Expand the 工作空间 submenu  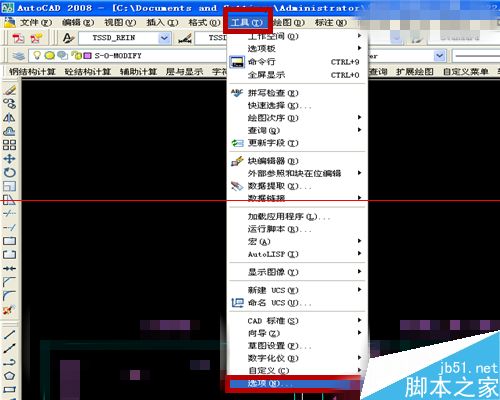pyautogui.click(x=297, y=36)
